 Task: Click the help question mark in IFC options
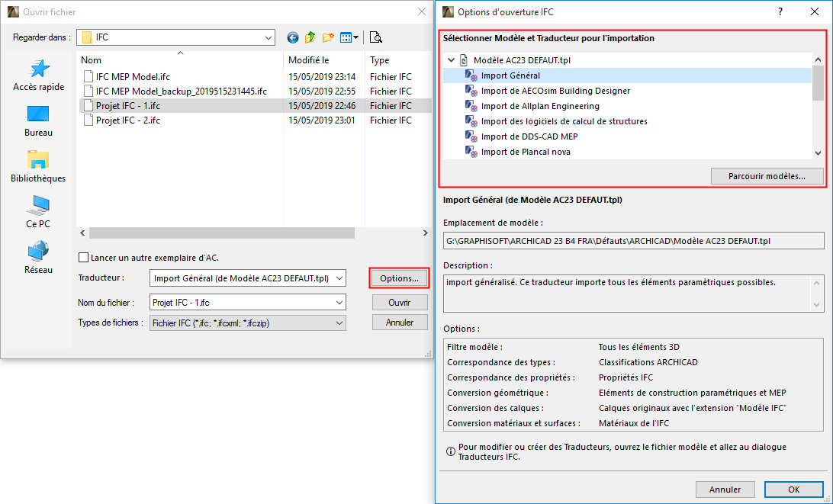click(780, 11)
